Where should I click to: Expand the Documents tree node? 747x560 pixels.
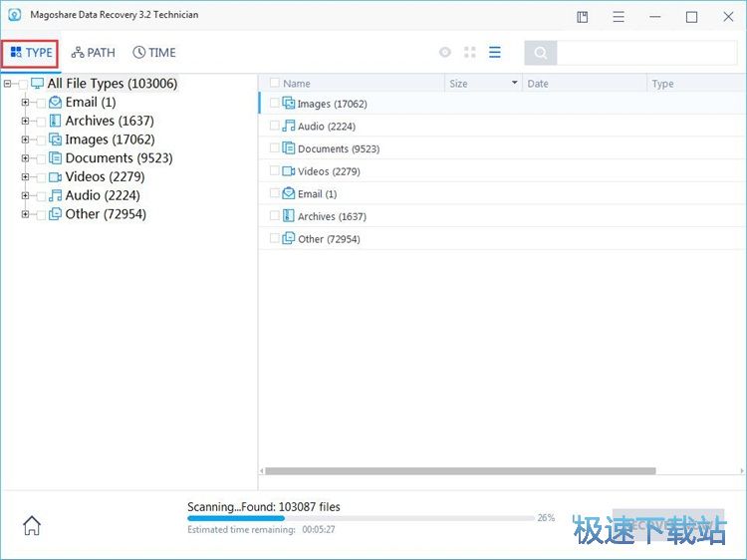point(25,158)
